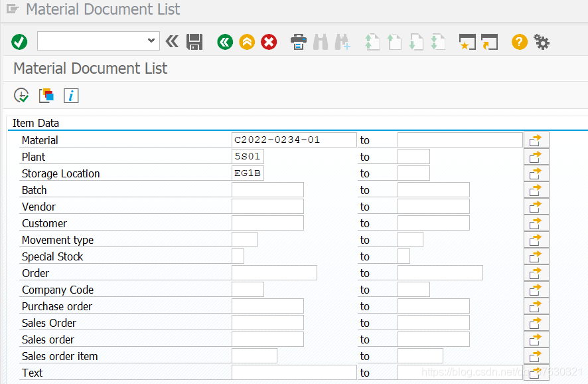Expand the command field dropdown
The image size is (588, 384).
tap(151, 41)
